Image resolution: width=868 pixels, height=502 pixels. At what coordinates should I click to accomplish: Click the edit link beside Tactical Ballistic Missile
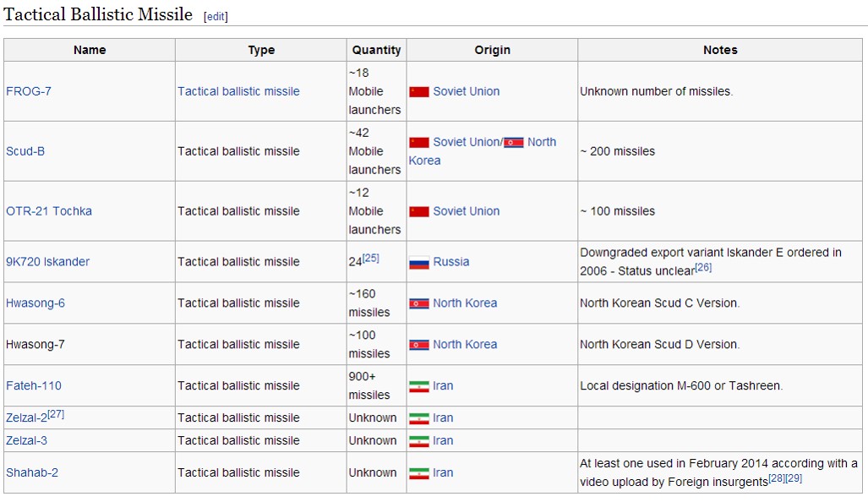pyautogui.click(x=216, y=17)
